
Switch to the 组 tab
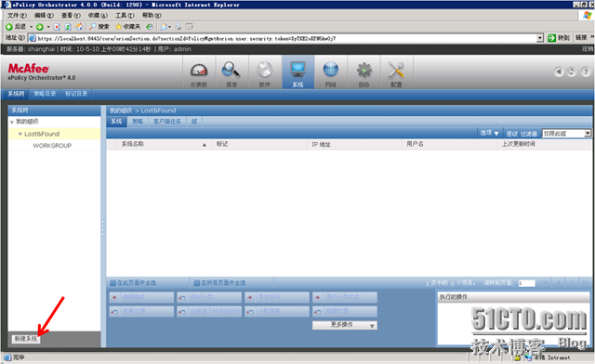point(194,122)
